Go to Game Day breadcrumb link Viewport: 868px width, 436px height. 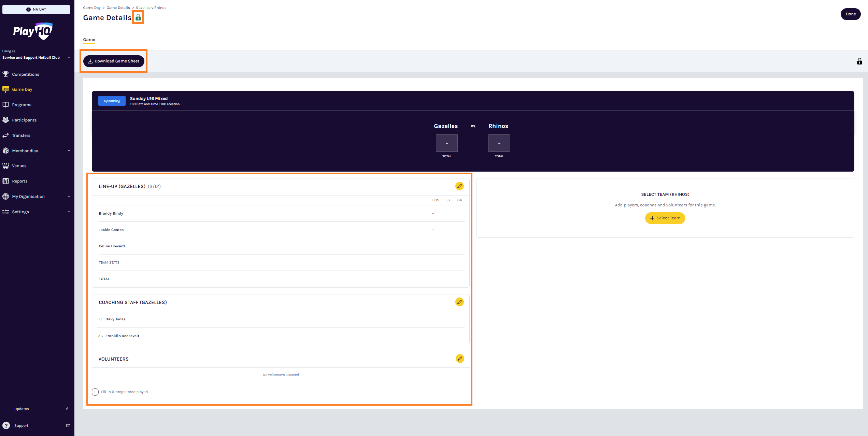(x=92, y=8)
